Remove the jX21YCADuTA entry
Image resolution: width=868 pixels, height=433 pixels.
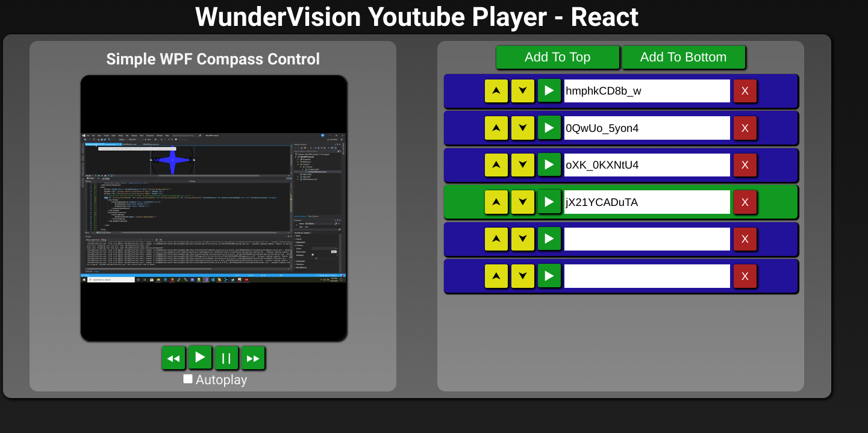[x=745, y=202]
